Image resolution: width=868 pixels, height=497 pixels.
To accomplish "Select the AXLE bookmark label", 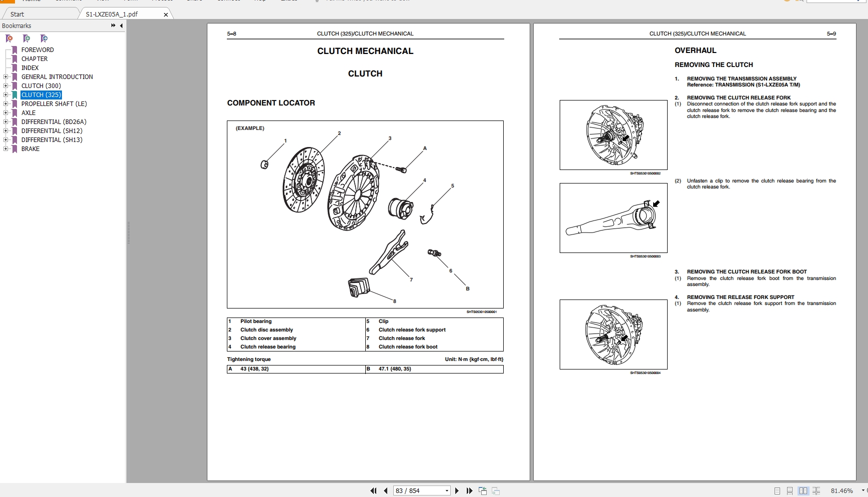I will [x=28, y=113].
